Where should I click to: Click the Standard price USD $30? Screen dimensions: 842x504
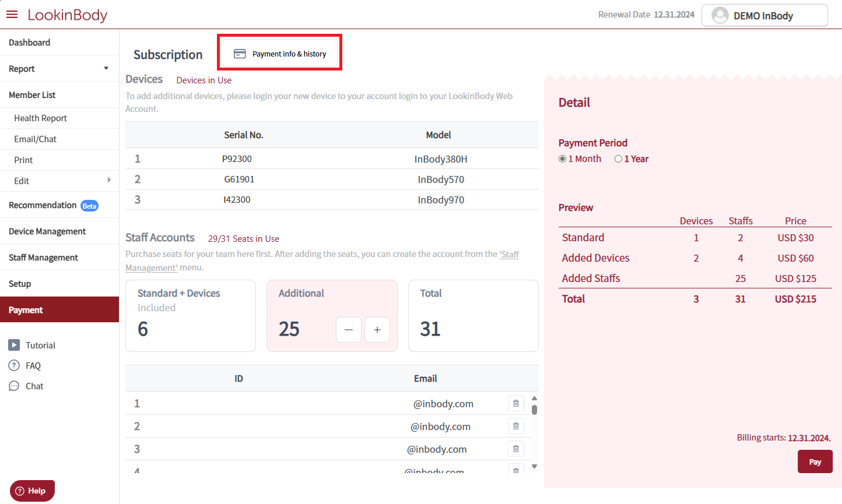795,238
